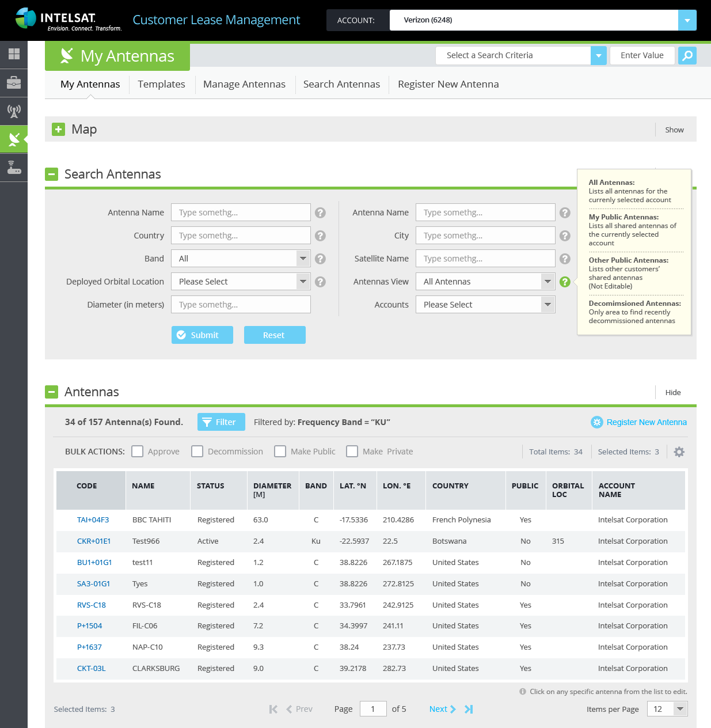Viewport: 711px width, 728px height.
Task: Show help for Country field
Action: tap(321, 236)
